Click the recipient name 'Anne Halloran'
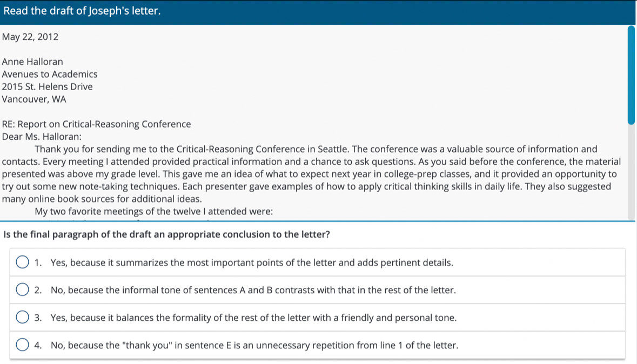Viewport: 637px width, 364px height. [32, 62]
